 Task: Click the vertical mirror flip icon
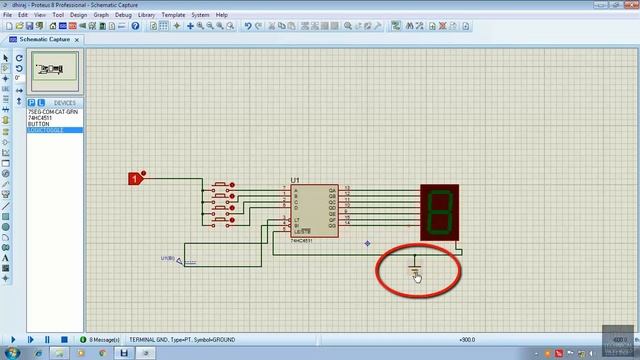19,101
